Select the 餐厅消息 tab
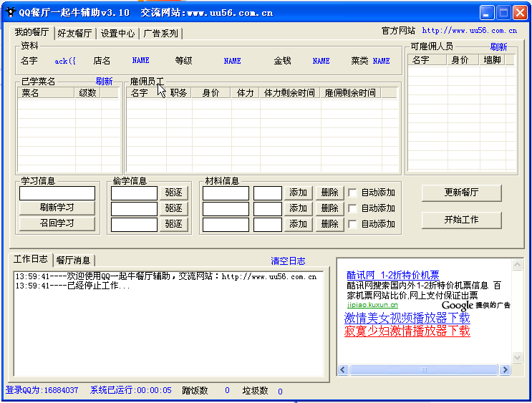 [x=73, y=261]
